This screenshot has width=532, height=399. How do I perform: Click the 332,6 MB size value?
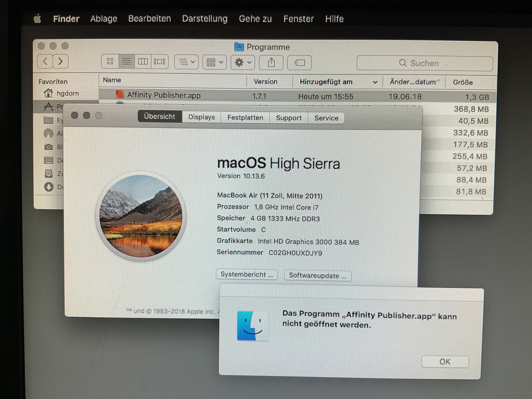471,133
